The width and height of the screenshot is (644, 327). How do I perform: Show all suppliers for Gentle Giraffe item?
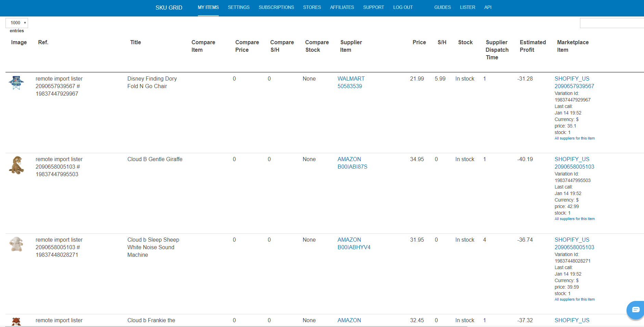574,219
